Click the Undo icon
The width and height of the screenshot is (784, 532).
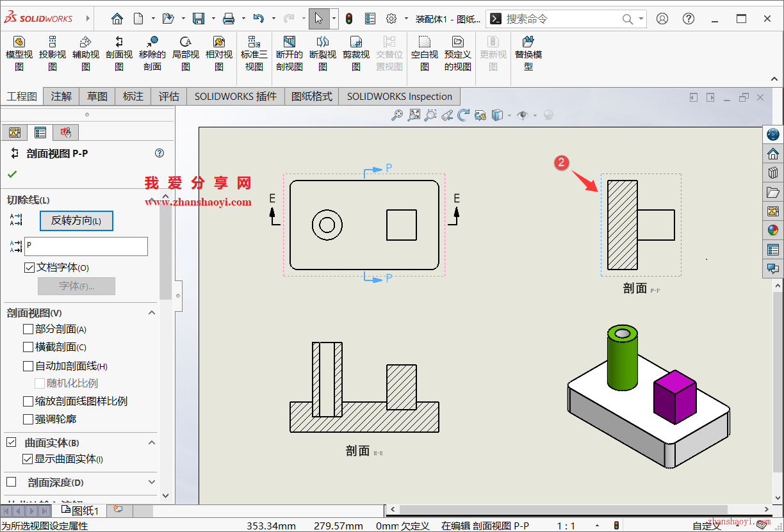[259, 19]
